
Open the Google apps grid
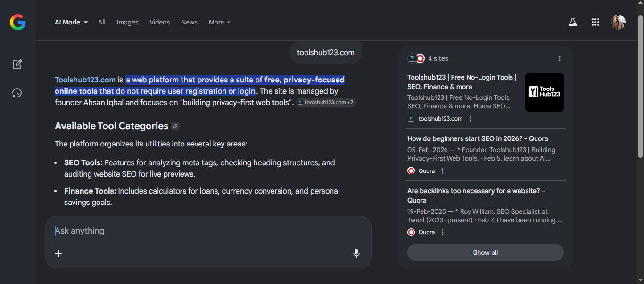pyautogui.click(x=595, y=22)
